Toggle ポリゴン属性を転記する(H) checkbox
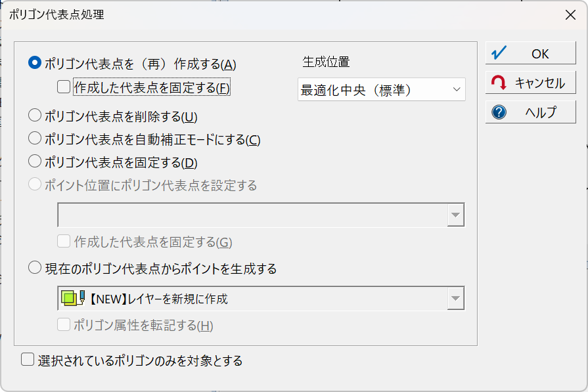588x392 pixels. click(64, 324)
